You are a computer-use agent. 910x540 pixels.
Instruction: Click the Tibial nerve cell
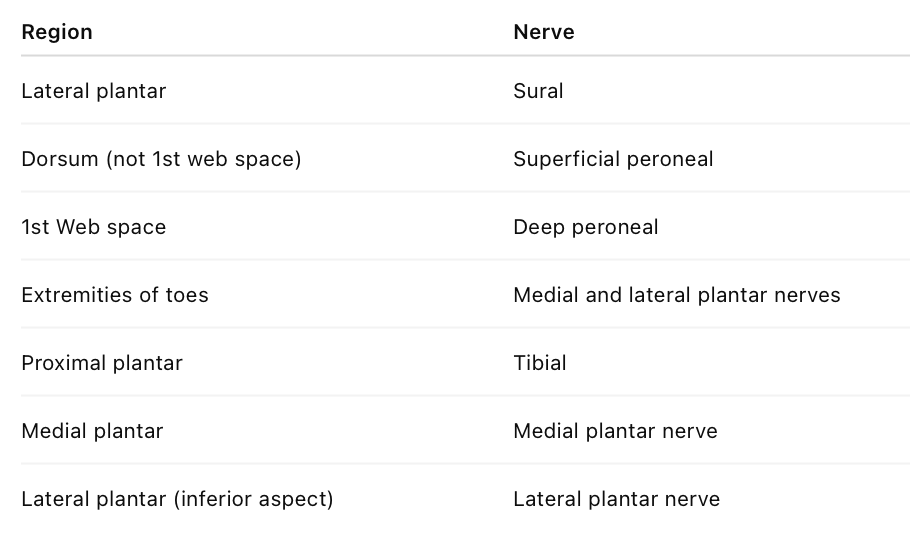pos(540,363)
